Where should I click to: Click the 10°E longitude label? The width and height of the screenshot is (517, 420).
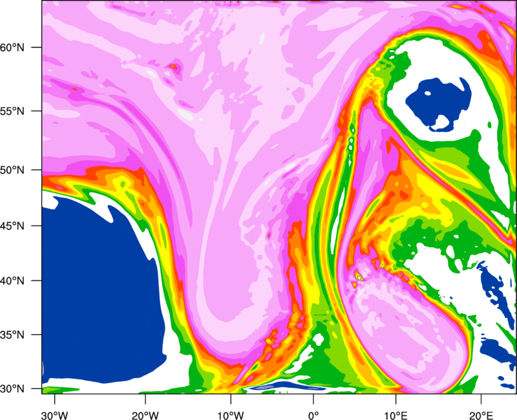(396, 415)
